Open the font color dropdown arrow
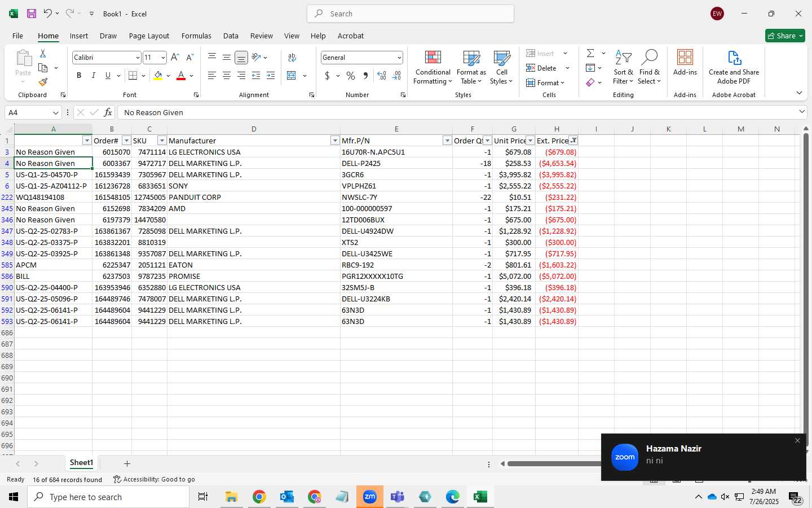Screen dimensions: 812x508 tap(192, 76)
